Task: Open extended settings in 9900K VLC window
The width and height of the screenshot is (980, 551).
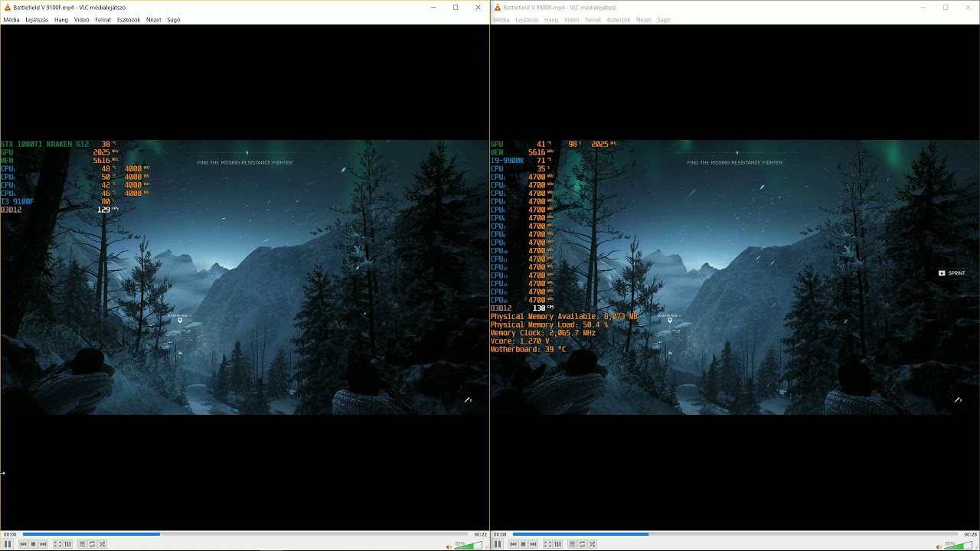Action: 557,544
